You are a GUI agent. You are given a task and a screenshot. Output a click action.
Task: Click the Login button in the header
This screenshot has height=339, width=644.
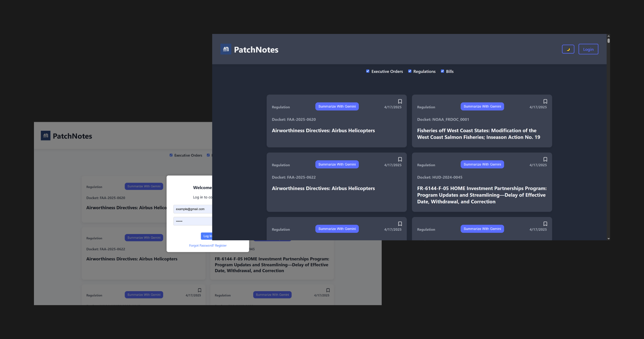[x=588, y=49]
